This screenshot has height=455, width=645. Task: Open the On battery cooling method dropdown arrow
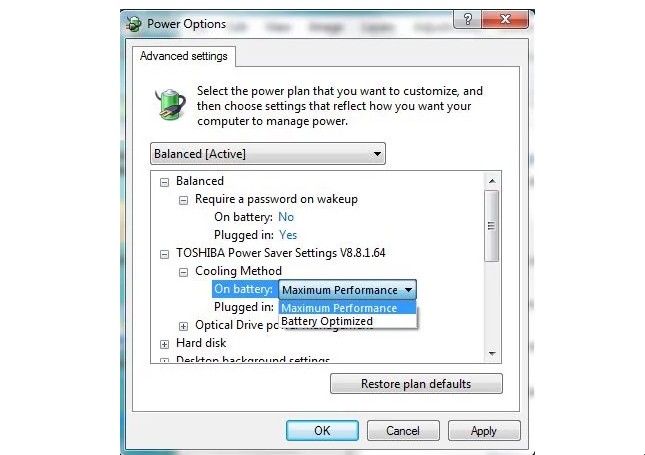pos(408,290)
